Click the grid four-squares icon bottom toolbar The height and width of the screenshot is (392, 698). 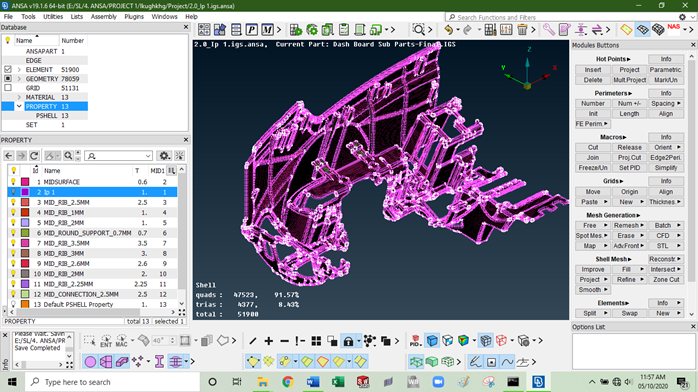pos(316,341)
